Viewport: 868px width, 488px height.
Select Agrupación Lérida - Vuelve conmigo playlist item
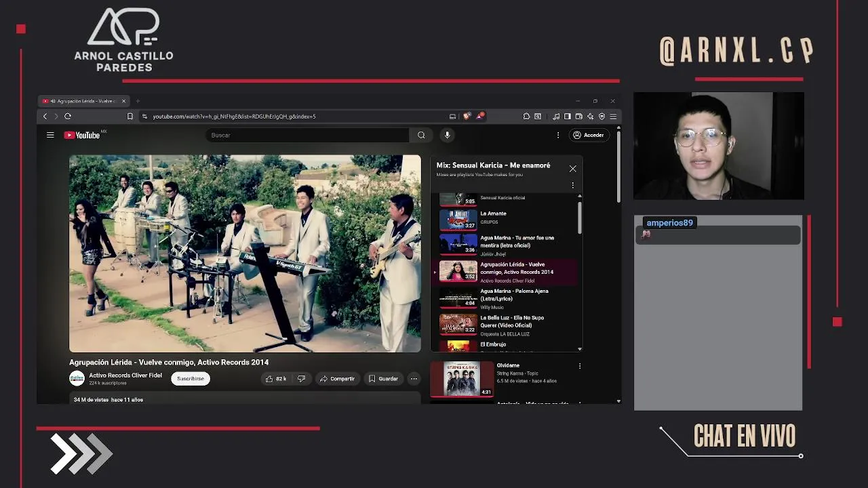point(505,272)
